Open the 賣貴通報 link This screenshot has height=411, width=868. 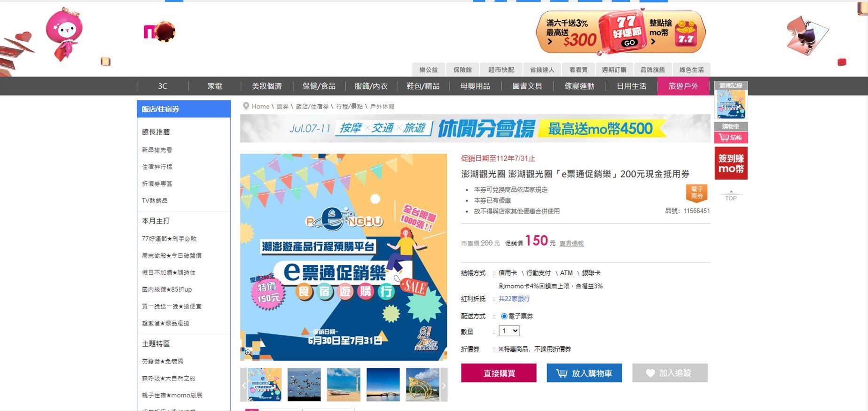click(x=571, y=243)
